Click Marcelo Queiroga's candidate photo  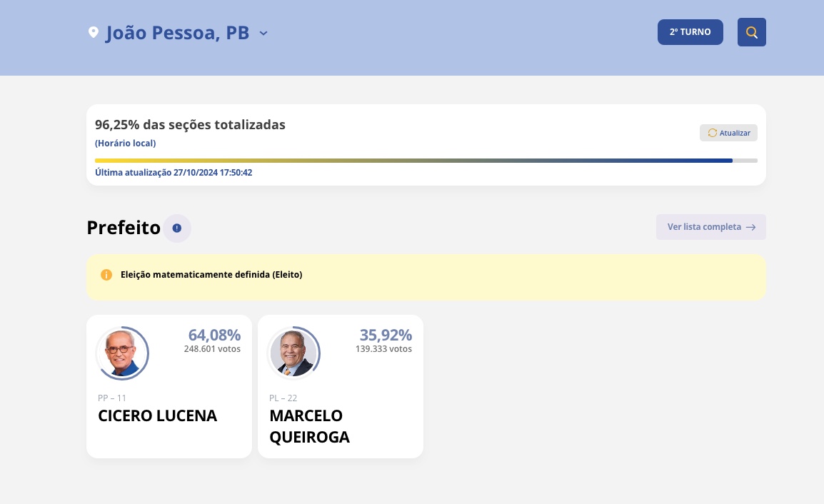point(293,353)
